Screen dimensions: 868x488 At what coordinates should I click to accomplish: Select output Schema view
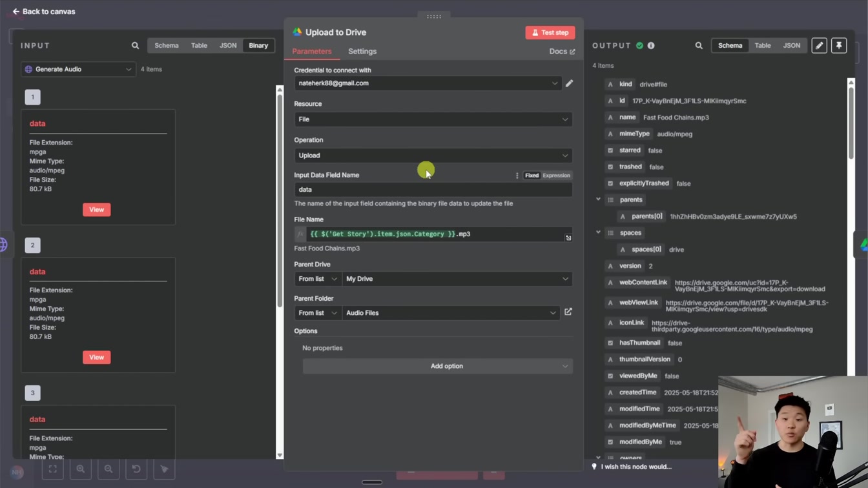(730, 46)
